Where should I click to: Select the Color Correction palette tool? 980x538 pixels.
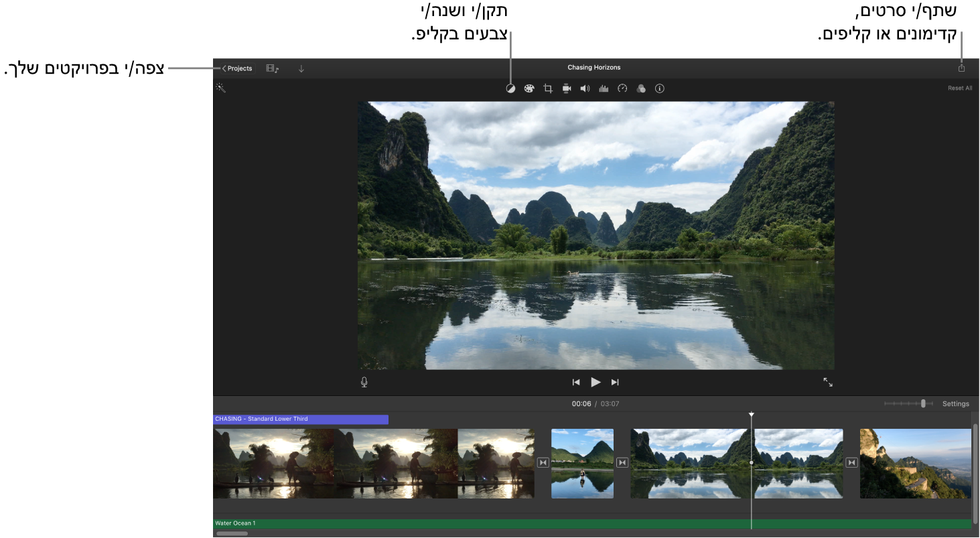click(529, 88)
